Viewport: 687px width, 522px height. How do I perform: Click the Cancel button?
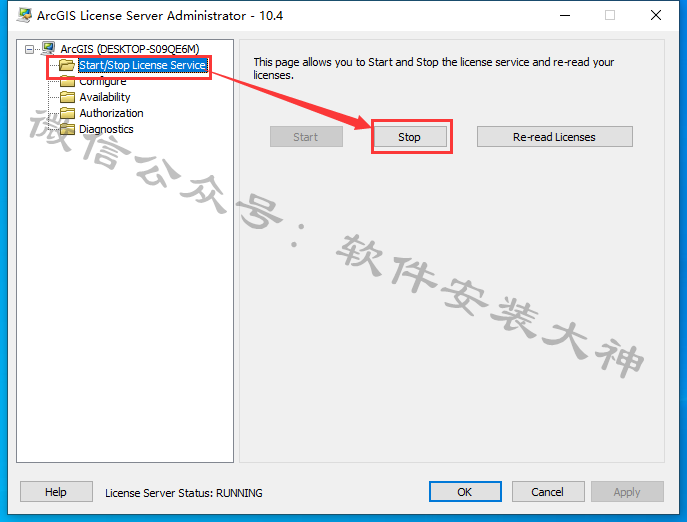[548, 492]
